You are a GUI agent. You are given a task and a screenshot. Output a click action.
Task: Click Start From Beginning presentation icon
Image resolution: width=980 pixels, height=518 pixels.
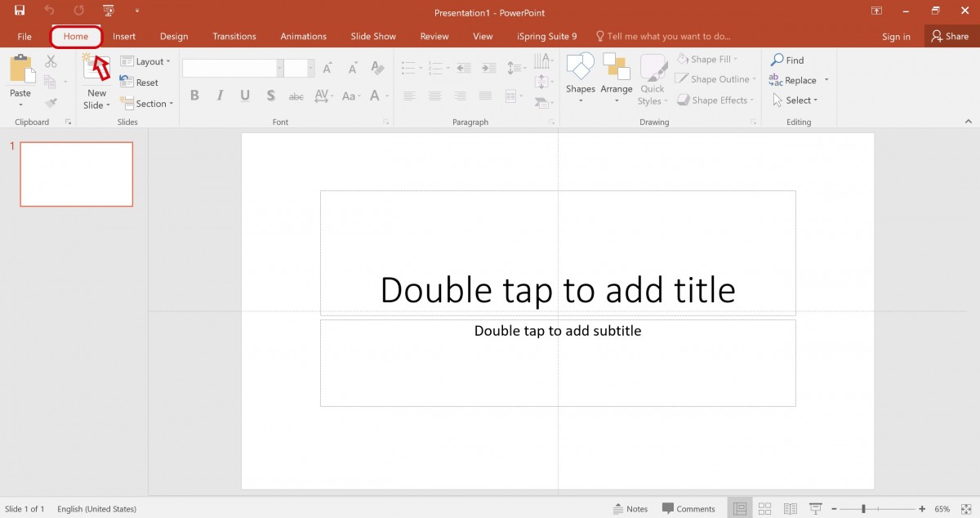[x=108, y=11]
